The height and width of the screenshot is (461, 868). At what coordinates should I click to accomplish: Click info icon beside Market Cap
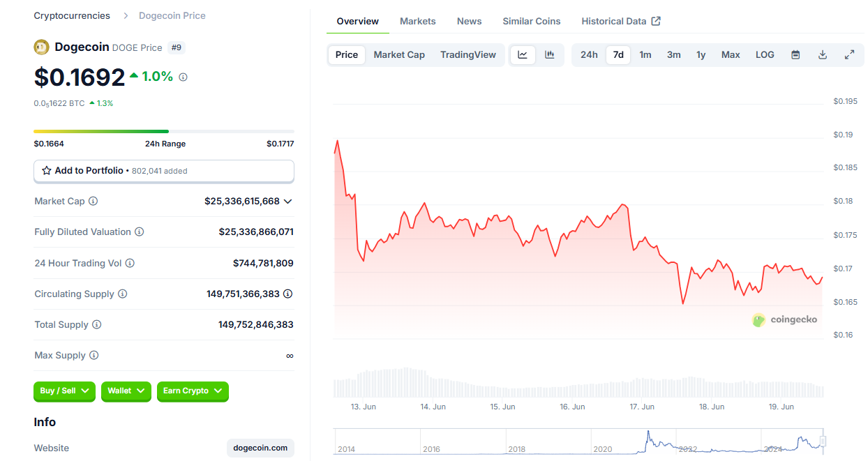tap(93, 201)
